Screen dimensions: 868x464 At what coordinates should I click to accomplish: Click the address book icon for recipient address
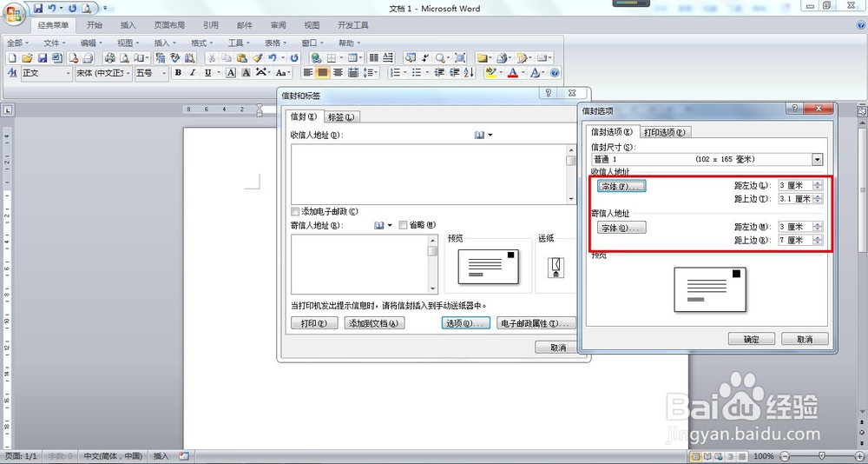coord(479,135)
